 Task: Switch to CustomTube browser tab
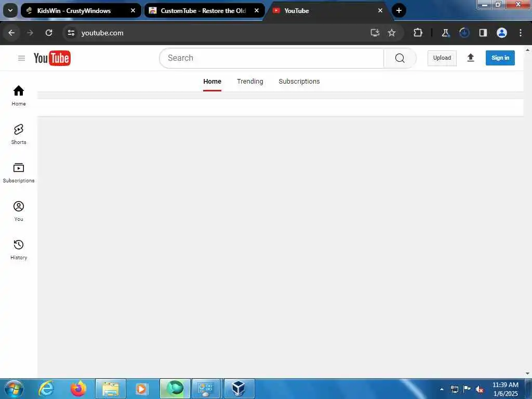pyautogui.click(x=204, y=10)
